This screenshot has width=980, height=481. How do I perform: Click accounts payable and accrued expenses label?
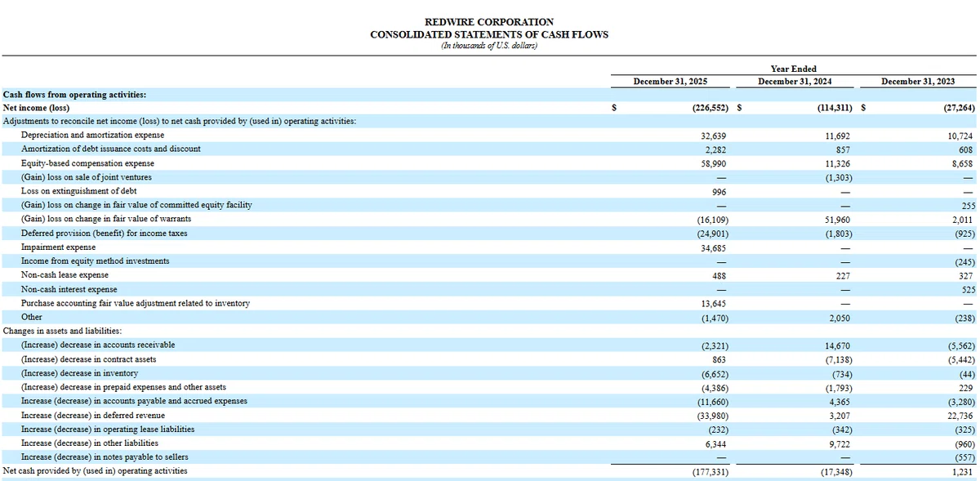click(134, 401)
